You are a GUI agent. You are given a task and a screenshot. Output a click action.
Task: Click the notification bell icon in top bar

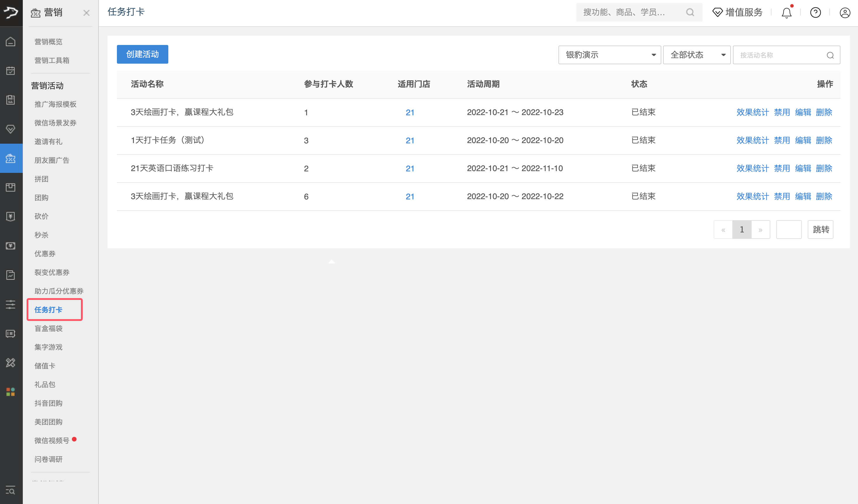[786, 13]
